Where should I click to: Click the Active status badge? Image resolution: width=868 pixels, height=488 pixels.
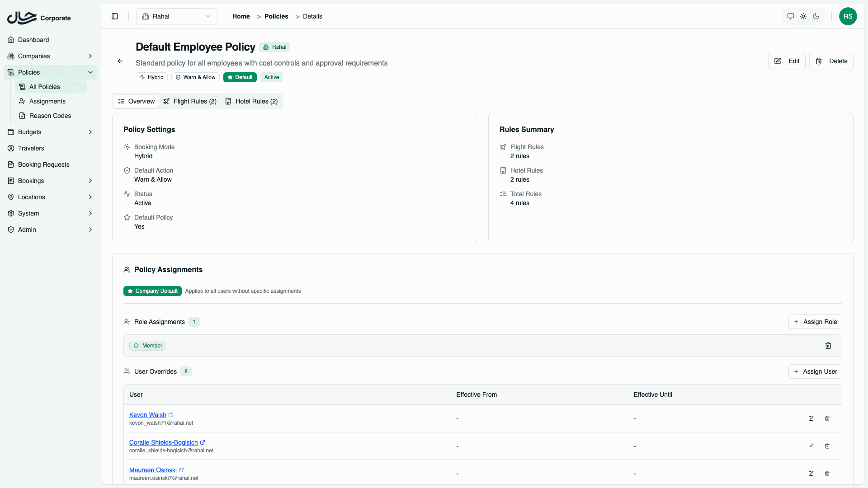click(x=271, y=77)
